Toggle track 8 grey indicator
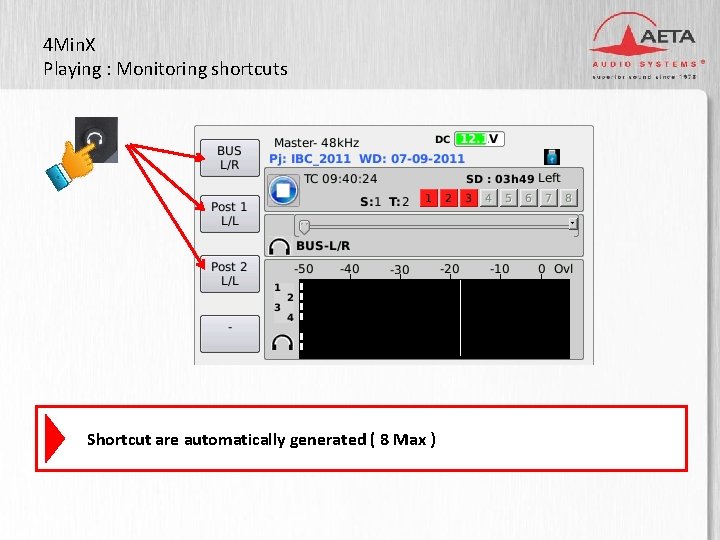Screen dimensions: 720x540 click(x=568, y=198)
